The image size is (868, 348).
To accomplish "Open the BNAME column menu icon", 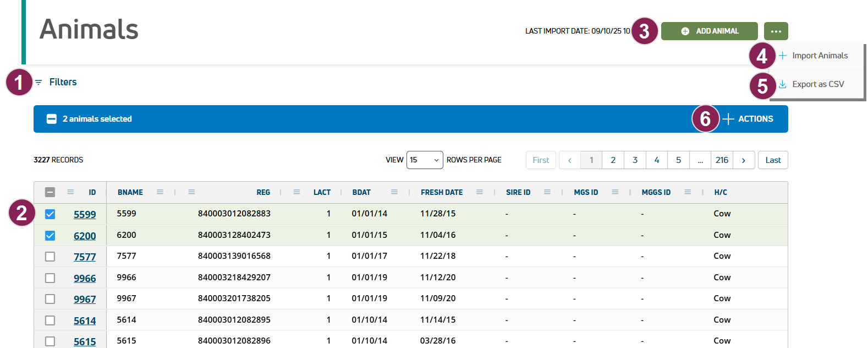I will (160, 192).
